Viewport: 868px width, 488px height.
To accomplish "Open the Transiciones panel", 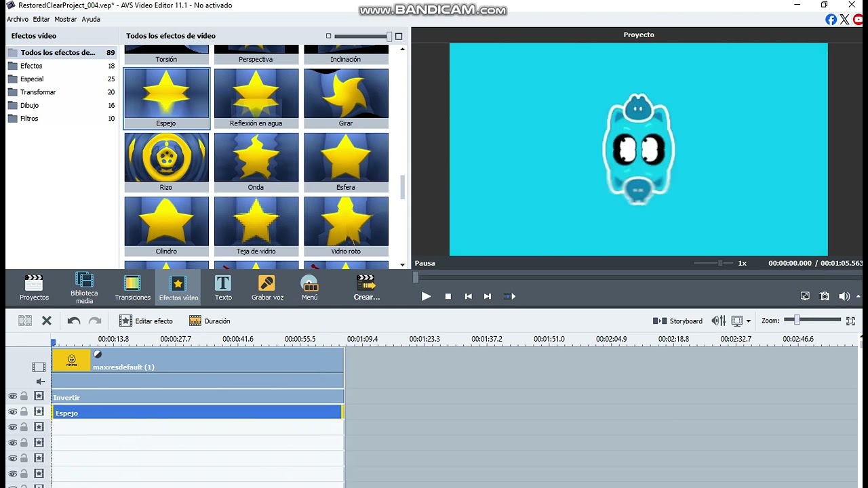I will tap(132, 287).
